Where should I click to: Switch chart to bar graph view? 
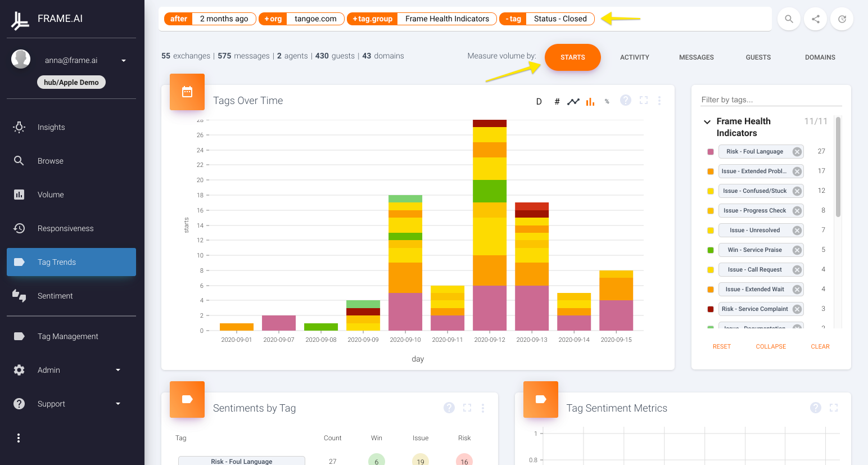tap(590, 102)
